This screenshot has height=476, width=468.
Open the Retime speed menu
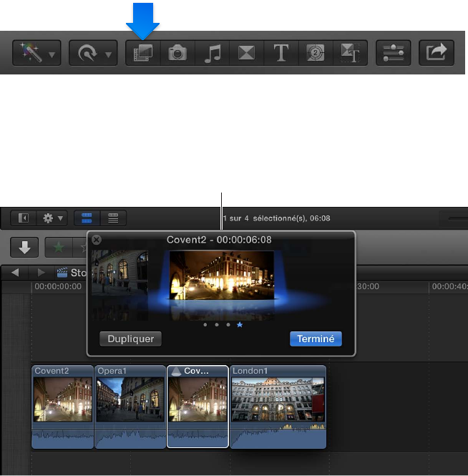93,53
